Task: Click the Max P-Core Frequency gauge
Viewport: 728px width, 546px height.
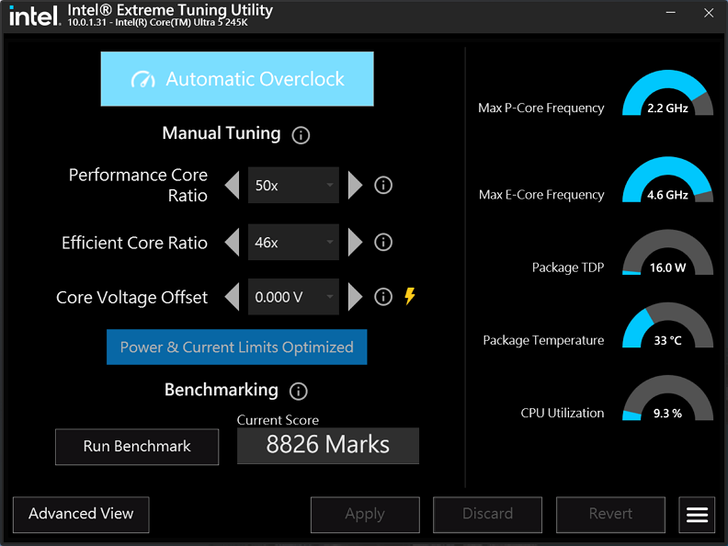Action: tap(668, 93)
